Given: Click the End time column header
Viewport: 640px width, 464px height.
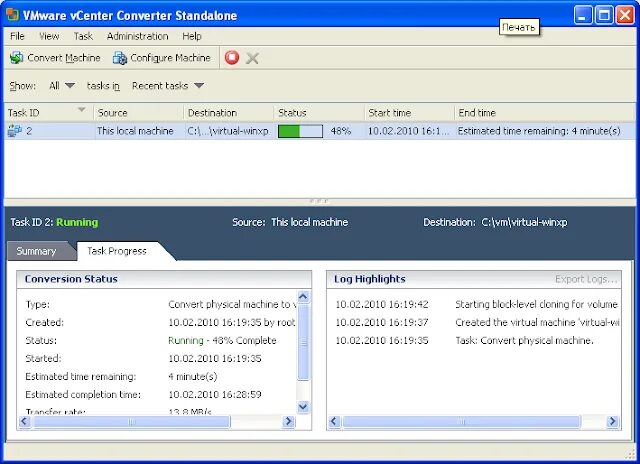Looking at the screenshot, I should 545,113.
